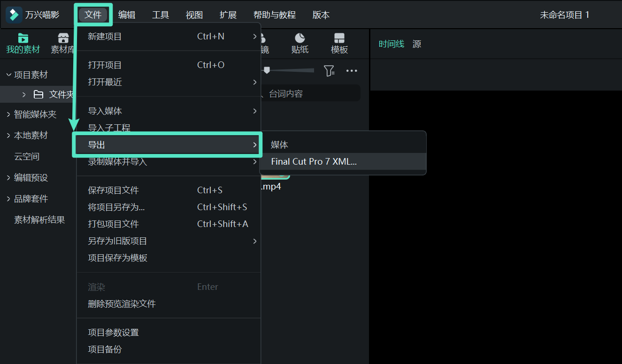Switch to the 时间线 preview tab

tap(392, 44)
